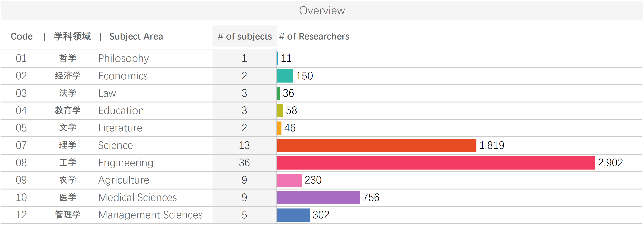
Task: Click the Engineering subject count 36
Action: (244, 163)
